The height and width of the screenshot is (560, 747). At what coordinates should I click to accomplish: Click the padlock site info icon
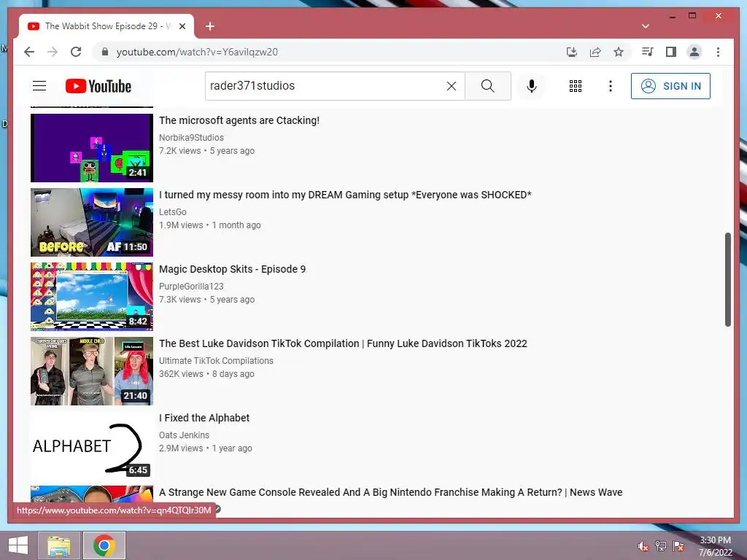[105, 52]
